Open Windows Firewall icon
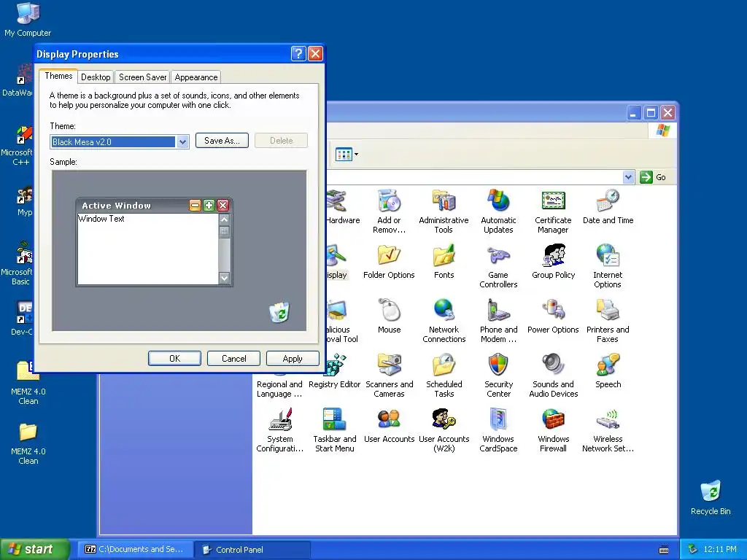 pos(553,430)
